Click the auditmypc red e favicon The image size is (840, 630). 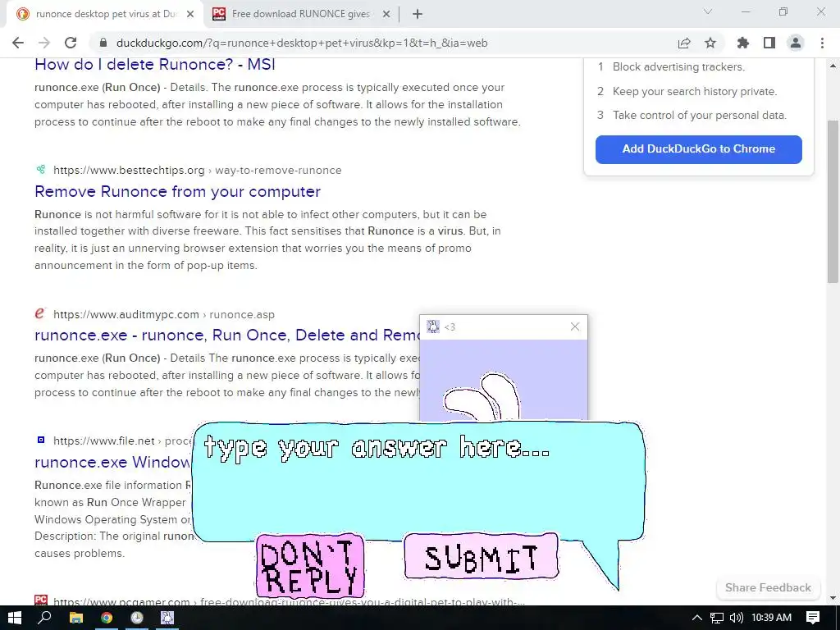coord(39,313)
